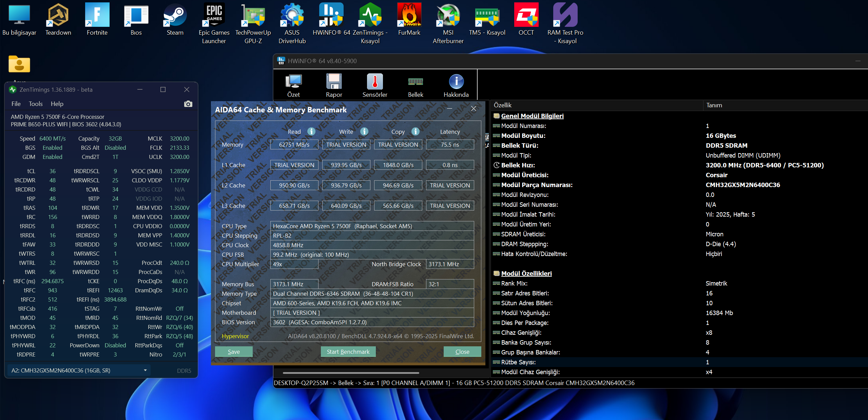
Task: Select the Latency 75.5 ns field
Action: pos(450,145)
